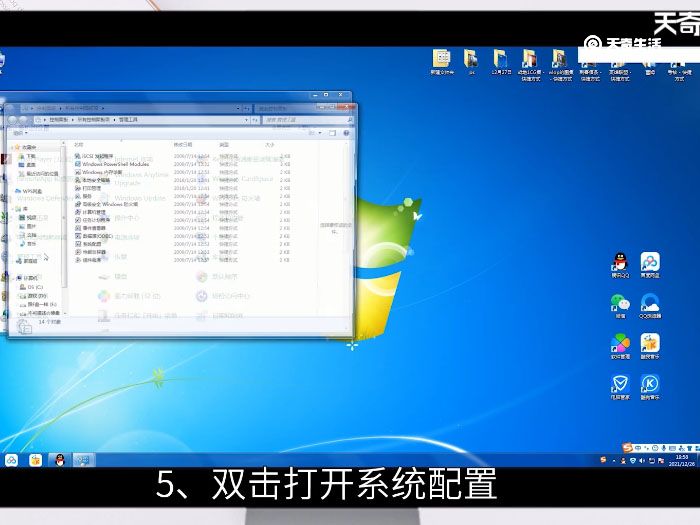Viewport: 700px width, 525px height.
Task: Go back using the Explorer back arrow
Action: (12, 120)
